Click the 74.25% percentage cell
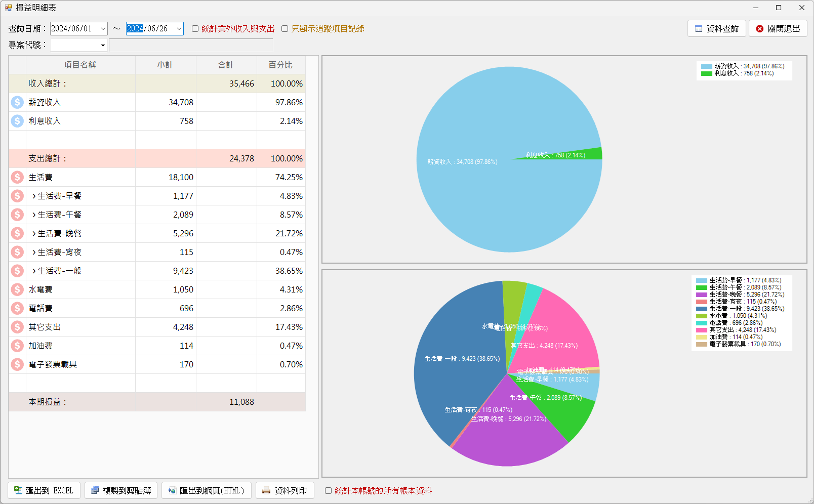814x504 pixels. (x=281, y=177)
